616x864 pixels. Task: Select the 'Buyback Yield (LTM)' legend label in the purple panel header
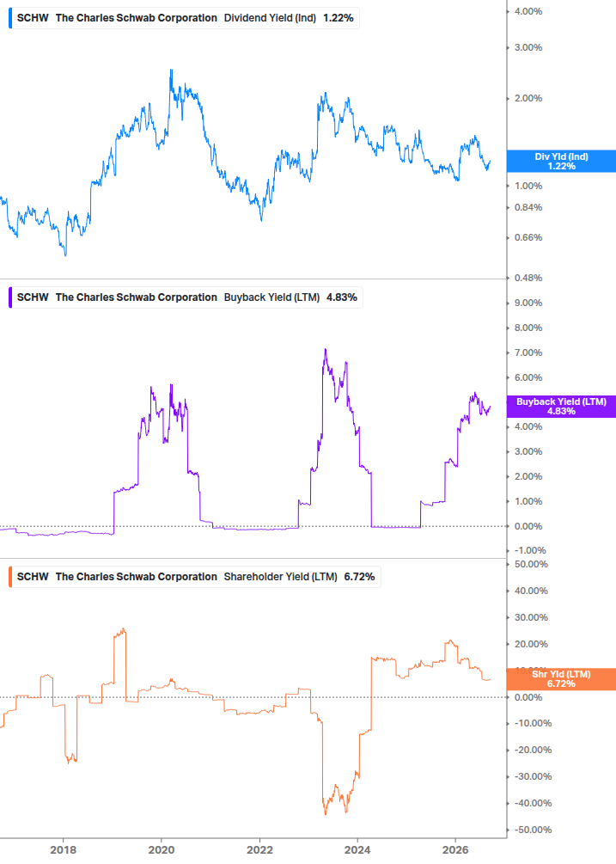(271, 297)
